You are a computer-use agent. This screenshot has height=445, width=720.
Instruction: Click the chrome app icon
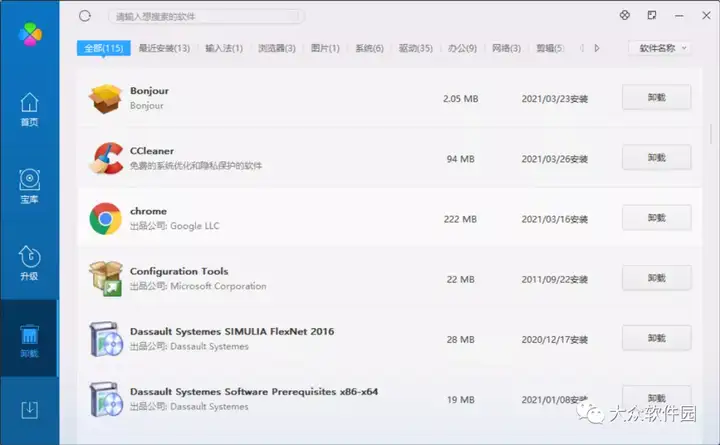pos(106,219)
